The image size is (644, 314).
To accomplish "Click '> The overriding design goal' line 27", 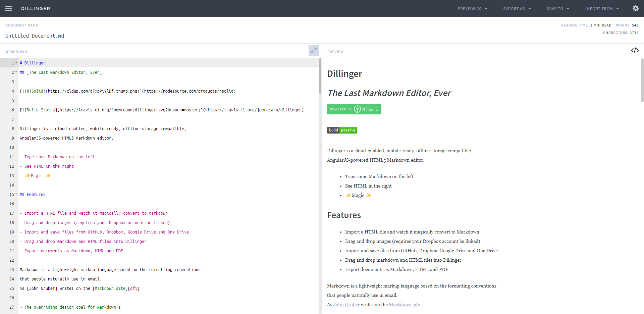I will [70, 307].
